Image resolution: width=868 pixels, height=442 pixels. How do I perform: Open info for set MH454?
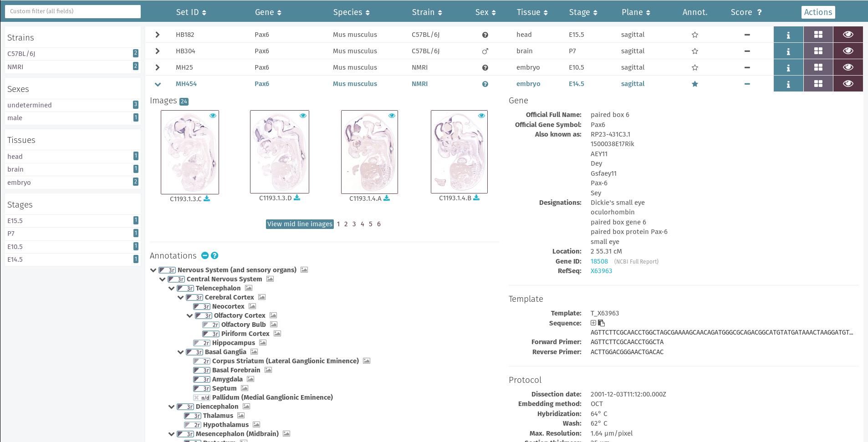pos(788,84)
